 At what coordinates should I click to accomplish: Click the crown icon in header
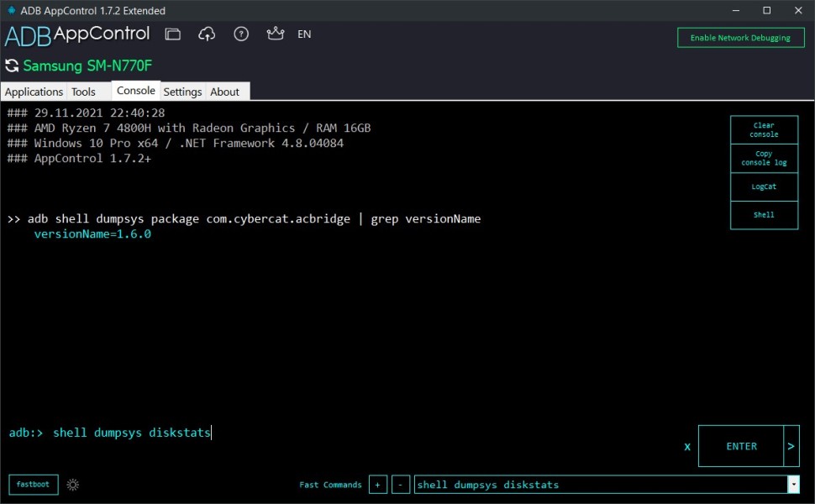coord(275,34)
